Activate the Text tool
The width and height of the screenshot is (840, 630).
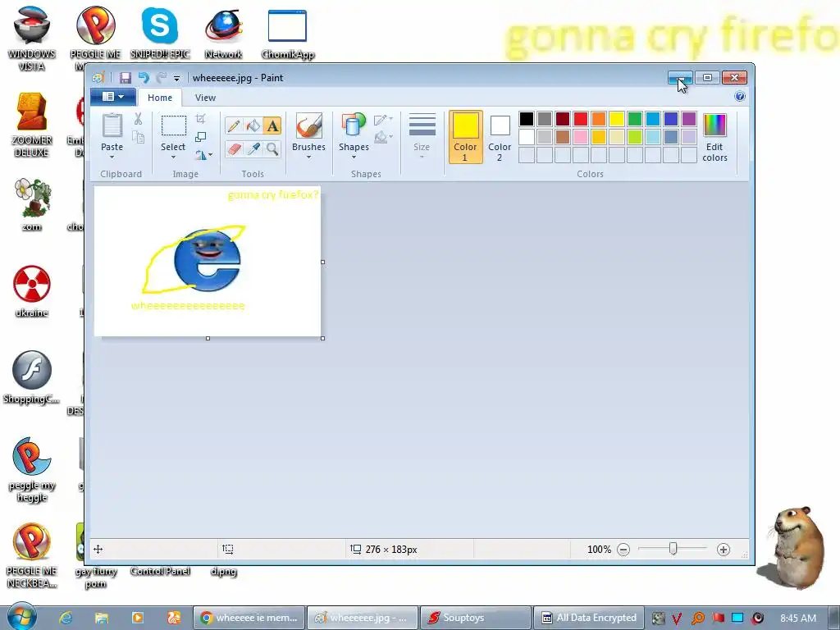272,126
